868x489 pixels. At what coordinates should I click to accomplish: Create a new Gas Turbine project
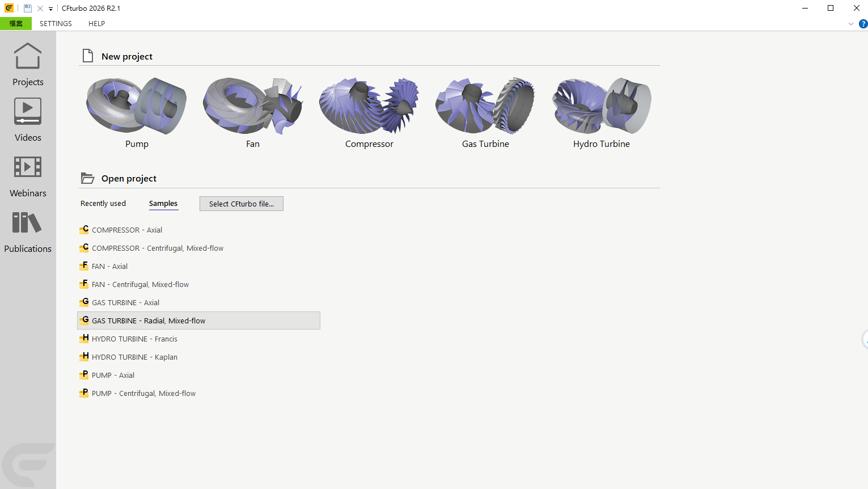click(485, 112)
